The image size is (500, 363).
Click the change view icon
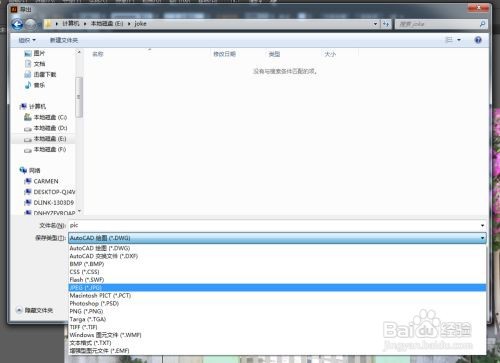pyautogui.click(x=449, y=40)
